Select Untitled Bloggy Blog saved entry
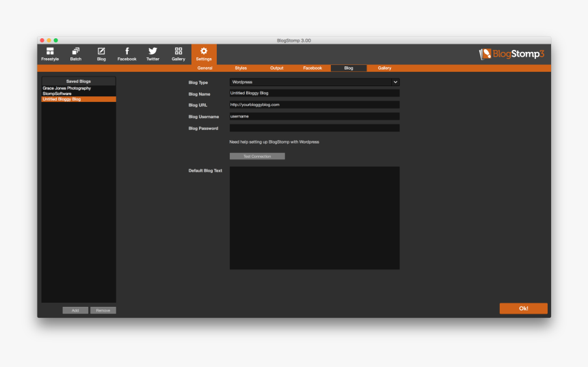The height and width of the screenshot is (367, 588). [79, 99]
